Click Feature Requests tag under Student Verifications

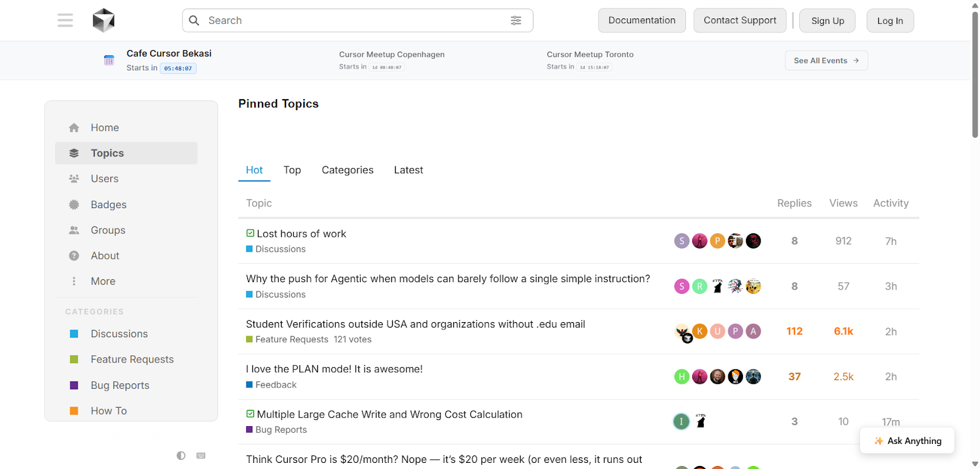point(287,339)
